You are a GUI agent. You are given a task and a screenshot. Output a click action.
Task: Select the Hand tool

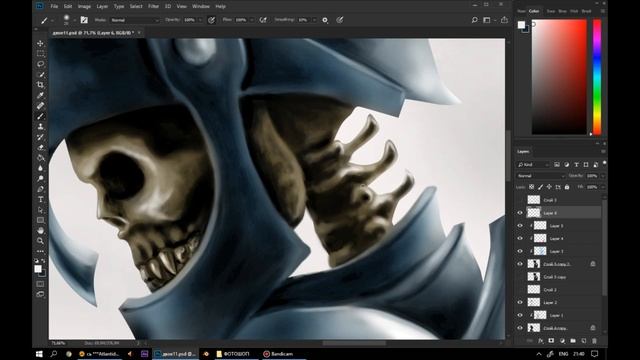coord(40,231)
